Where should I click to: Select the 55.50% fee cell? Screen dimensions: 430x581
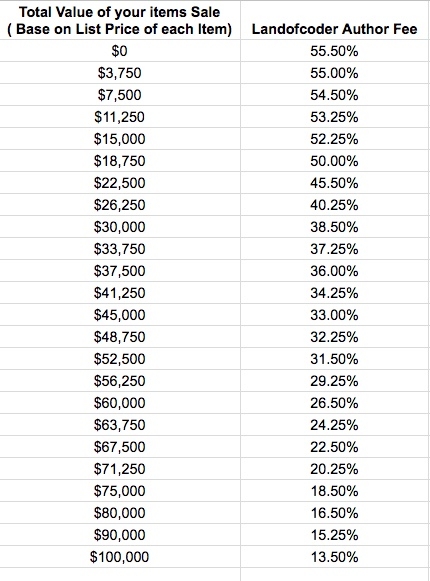(x=334, y=51)
